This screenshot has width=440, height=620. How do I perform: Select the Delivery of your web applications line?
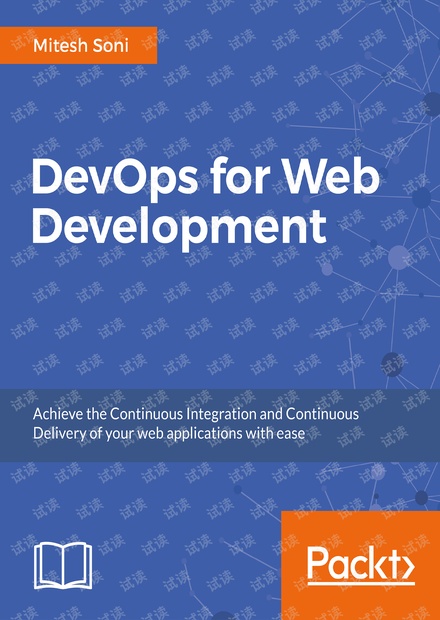click(x=169, y=434)
